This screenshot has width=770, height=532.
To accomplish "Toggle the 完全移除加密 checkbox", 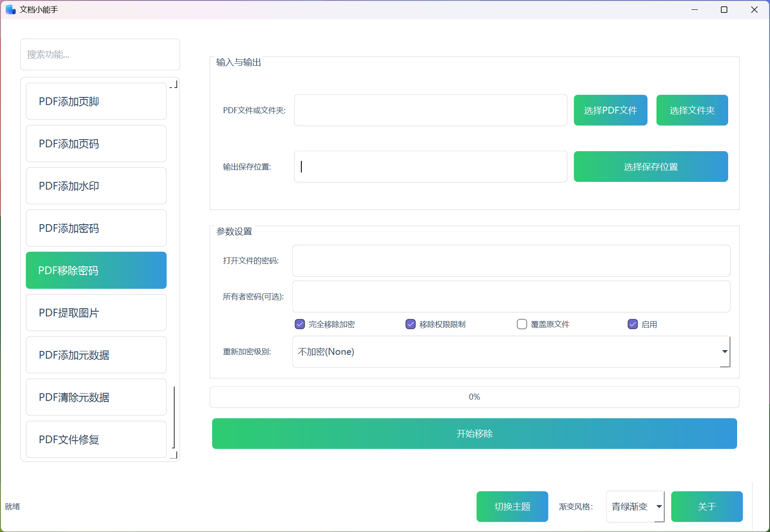I will (300, 324).
